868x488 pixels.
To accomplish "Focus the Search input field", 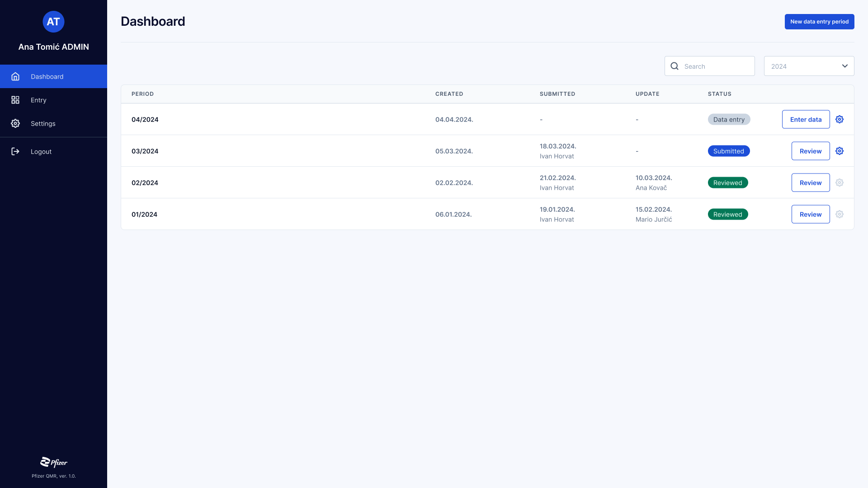I will (x=709, y=66).
